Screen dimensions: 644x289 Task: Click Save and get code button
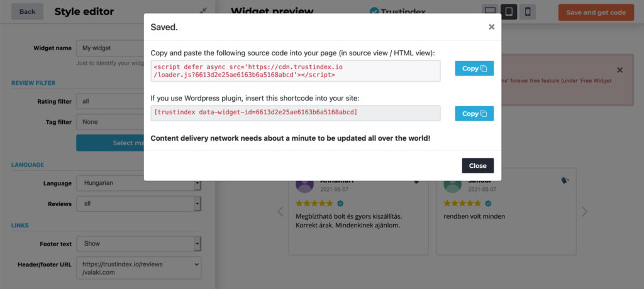pyautogui.click(x=596, y=13)
